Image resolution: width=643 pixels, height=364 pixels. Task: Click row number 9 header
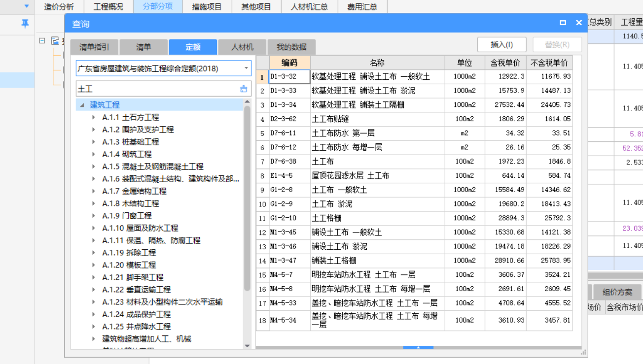(262, 190)
